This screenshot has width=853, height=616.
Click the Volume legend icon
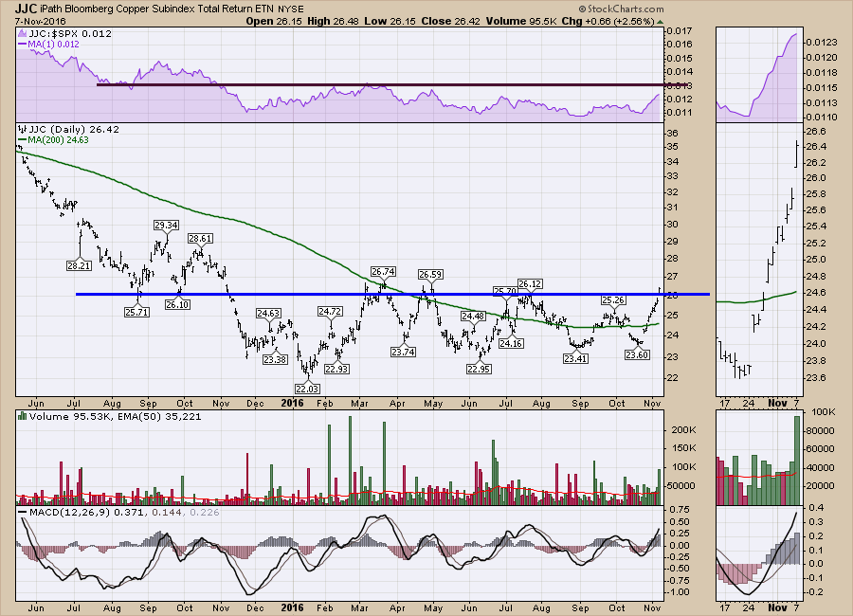(23, 415)
